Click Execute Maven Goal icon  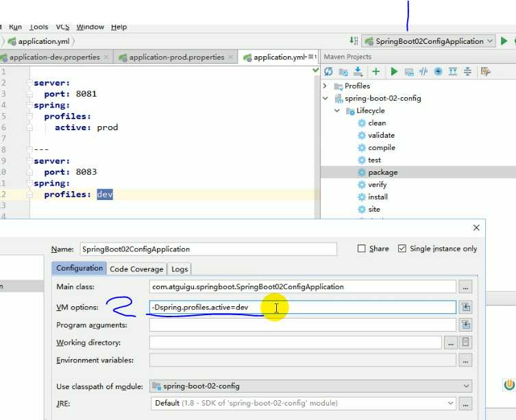[x=409, y=72]
